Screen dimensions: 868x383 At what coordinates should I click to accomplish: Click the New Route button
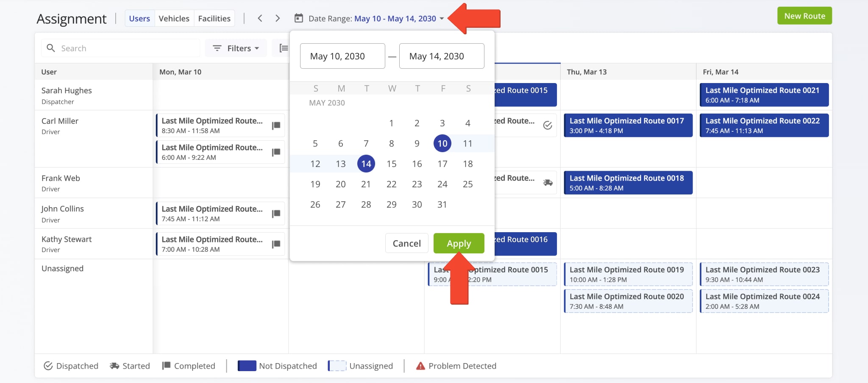[804, 16]
